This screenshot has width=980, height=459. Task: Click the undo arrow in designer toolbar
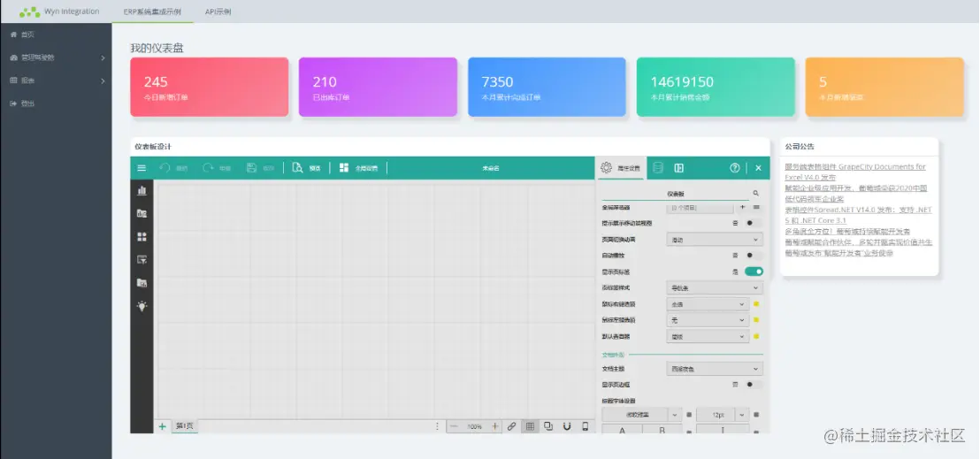tap(165, 167)
